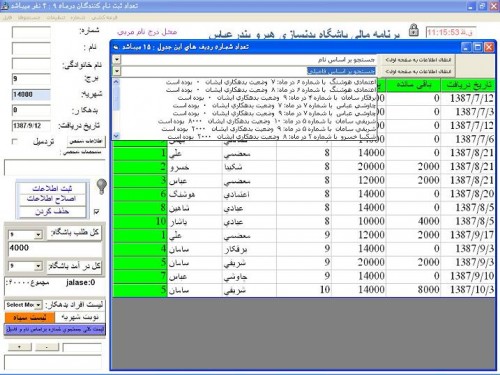This screenshot has height=375, width=500.
Task: Select the table cell with date 1387/8/20
Action: (x=468, y=194)
